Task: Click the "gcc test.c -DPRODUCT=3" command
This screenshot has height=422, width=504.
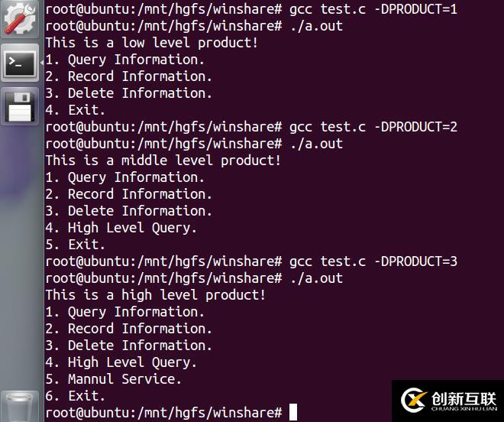Action: point(373,261)
